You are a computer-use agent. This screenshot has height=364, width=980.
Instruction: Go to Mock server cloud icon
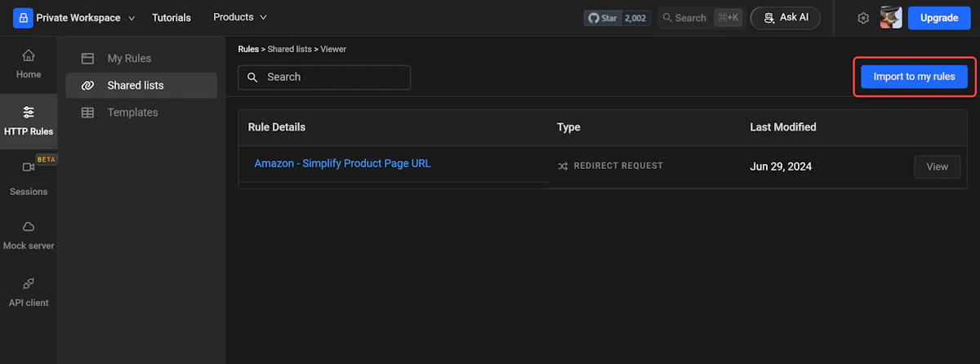pyautogui.click(x=29, y=226)
